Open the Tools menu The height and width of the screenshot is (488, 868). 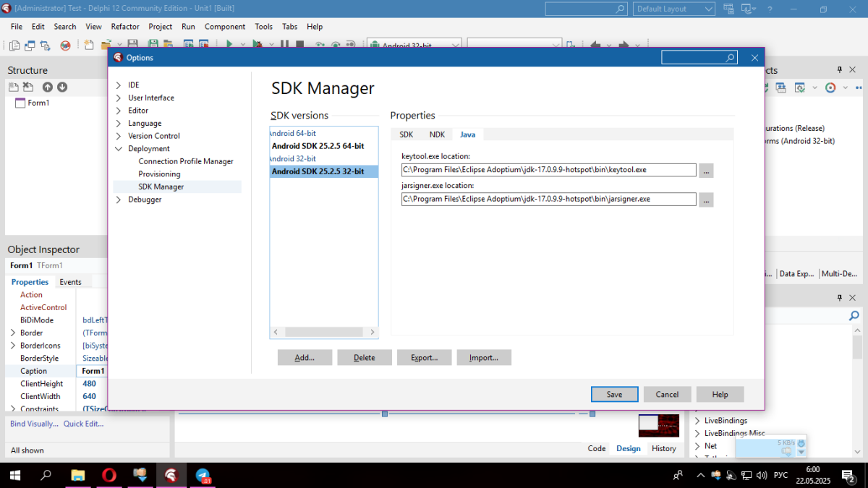pos(264,26)
